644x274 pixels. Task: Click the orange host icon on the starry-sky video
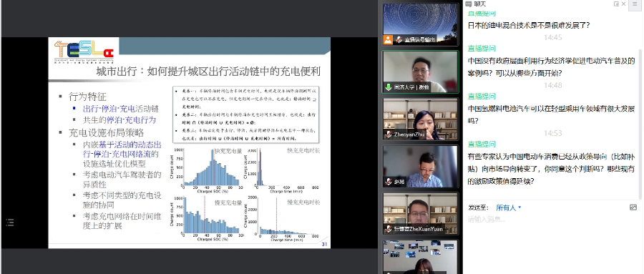[x=388, y=39]
